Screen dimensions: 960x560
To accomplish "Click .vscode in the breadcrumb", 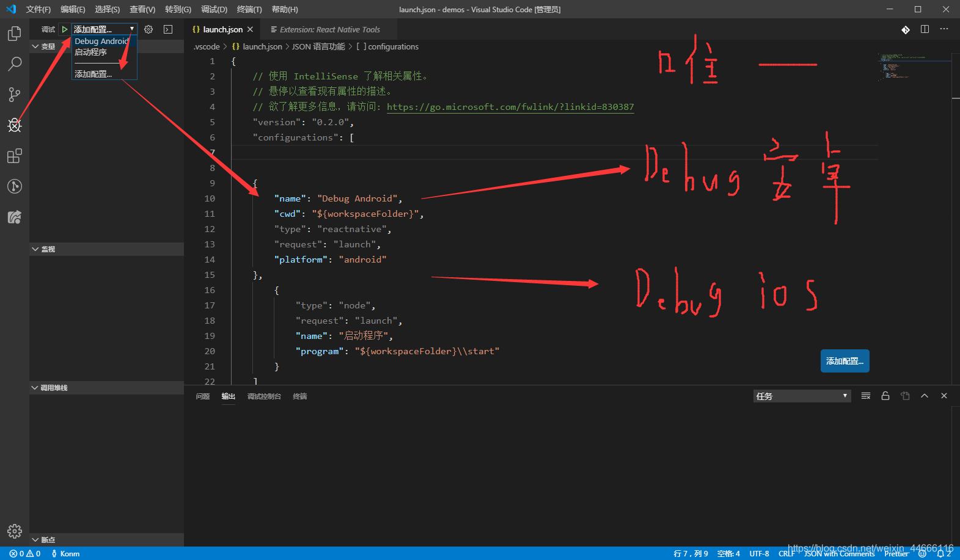I will click(207, 46).
